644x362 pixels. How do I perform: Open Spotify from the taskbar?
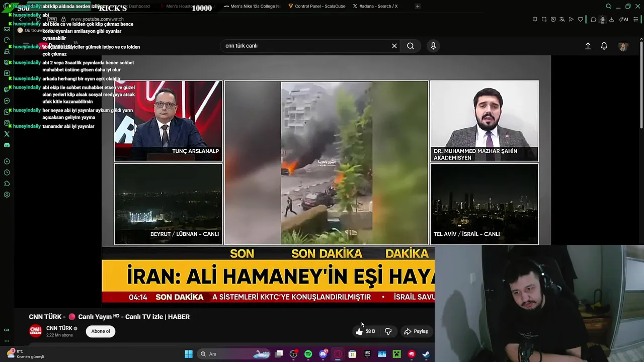(308, 354)
